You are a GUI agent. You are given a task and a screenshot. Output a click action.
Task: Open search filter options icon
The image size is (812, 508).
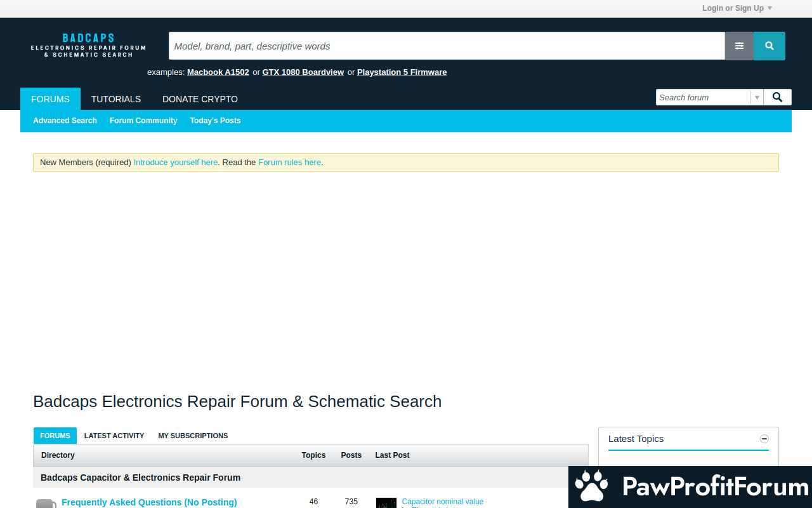pos(739,46)
